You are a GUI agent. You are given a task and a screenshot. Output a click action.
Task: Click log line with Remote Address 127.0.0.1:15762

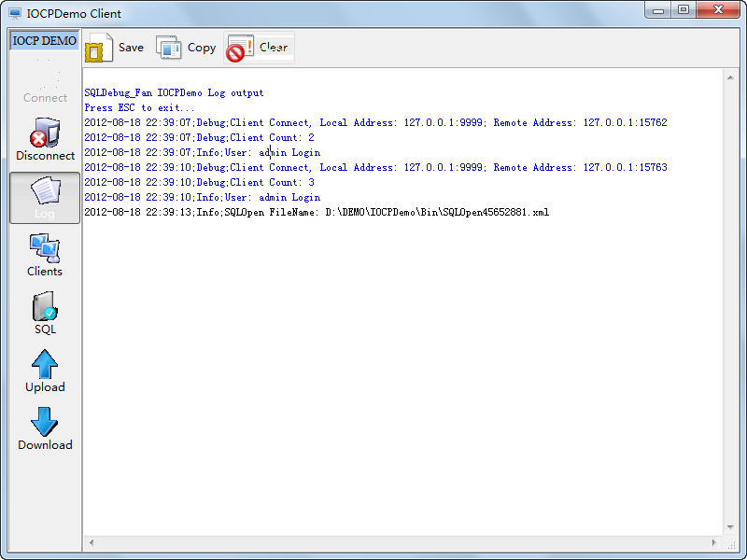376,123
